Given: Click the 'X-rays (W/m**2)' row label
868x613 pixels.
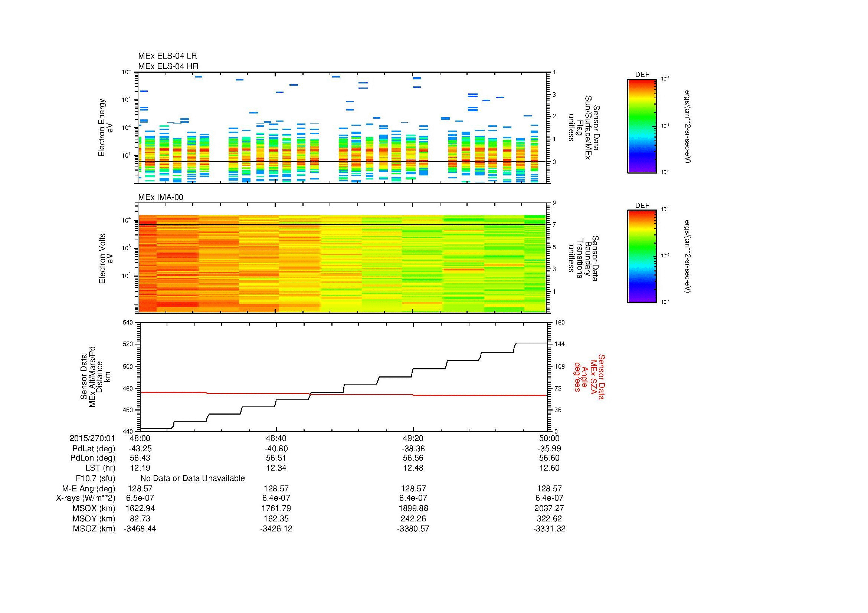Looking at the screenshot, I should [x=86, y=498].
